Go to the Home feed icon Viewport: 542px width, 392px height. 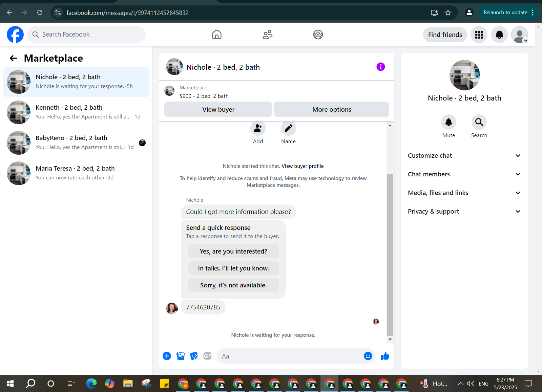point(217,35)
